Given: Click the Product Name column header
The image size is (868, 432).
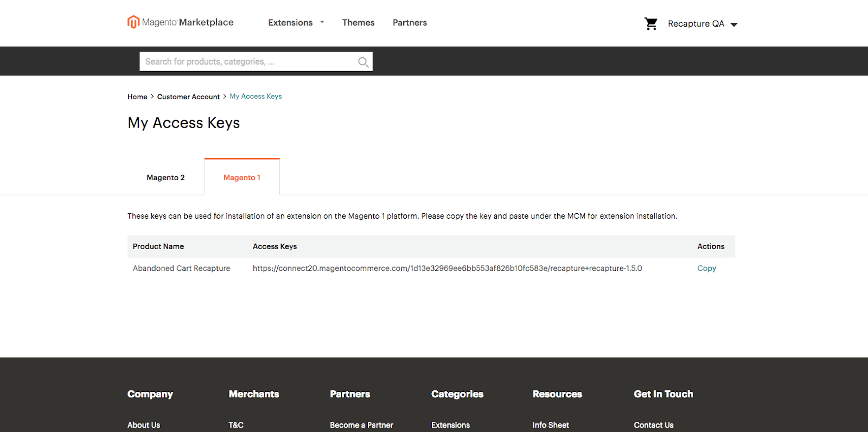Looking at the screenshot, I should pyautogui.click(x=158, y=246).
